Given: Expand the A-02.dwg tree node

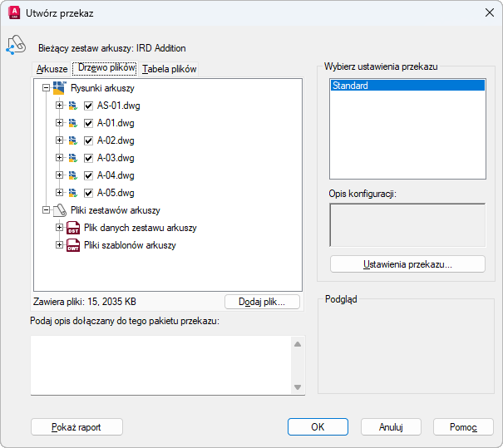Looking at the screenshot, I should point(59,140).
